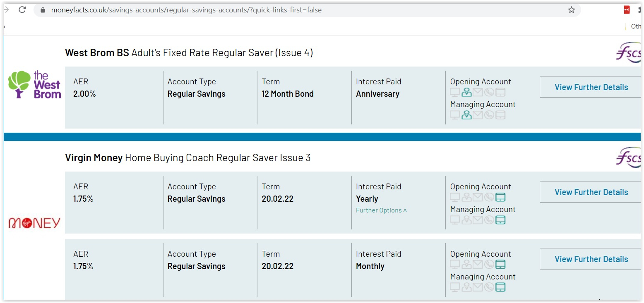Click Yearly row Opening Account post envelope icon
The width and height of the screenshot is (644, 303).
coord(478,198)
